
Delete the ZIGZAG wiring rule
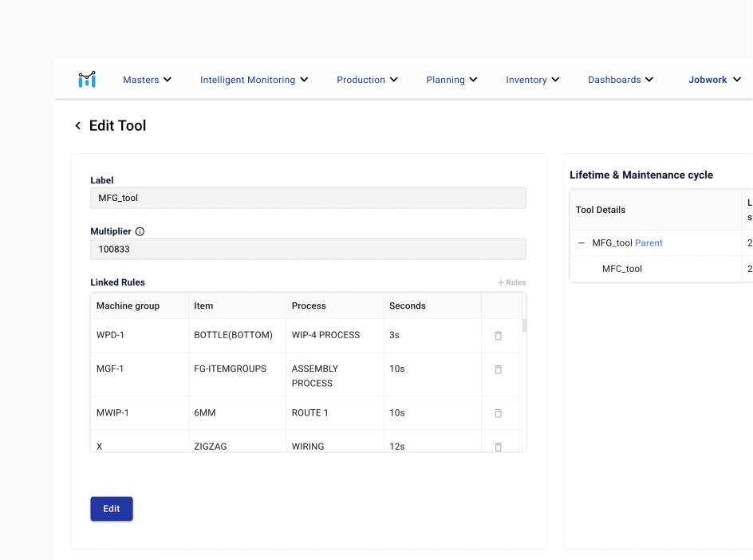(498, 447)
